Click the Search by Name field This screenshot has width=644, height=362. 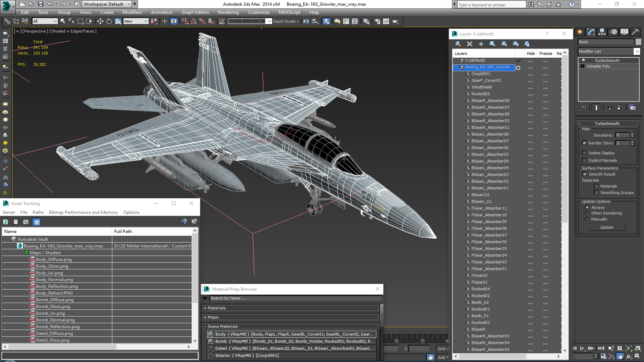pos(295,298)
